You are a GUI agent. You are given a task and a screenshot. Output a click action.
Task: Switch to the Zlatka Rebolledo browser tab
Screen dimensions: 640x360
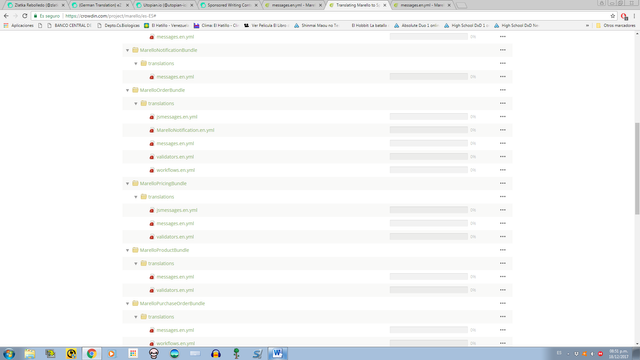click(x=36, y=5)
